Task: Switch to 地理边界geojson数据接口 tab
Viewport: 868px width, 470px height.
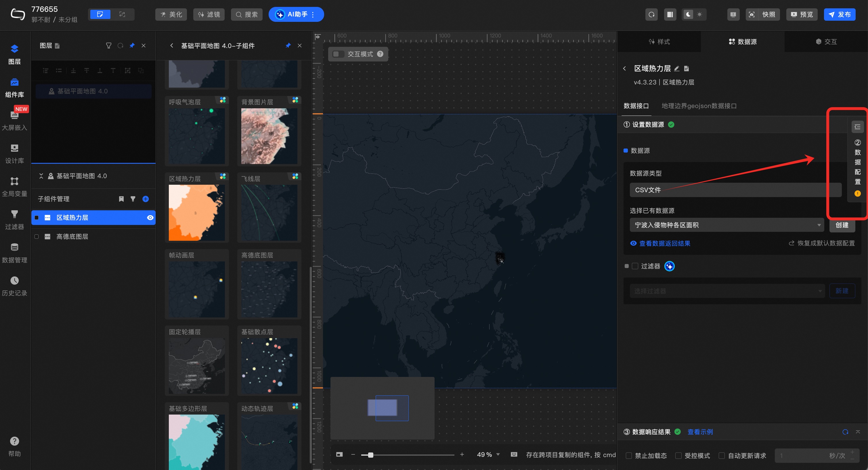Action: 699,106
